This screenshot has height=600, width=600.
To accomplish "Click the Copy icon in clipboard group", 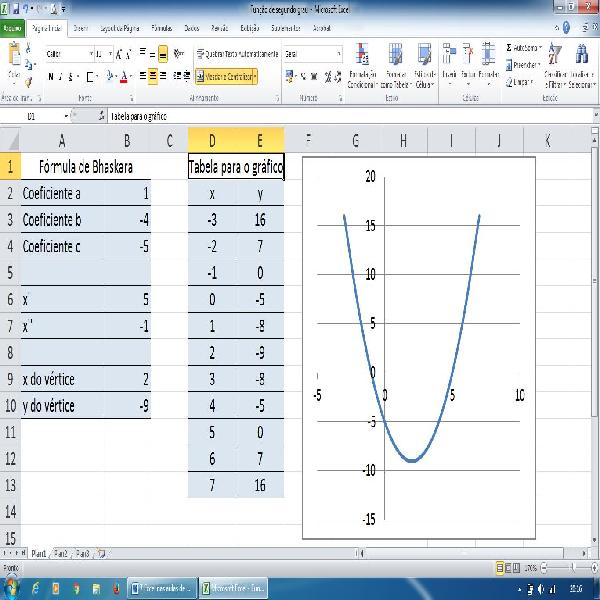I will tap(29, 64).
